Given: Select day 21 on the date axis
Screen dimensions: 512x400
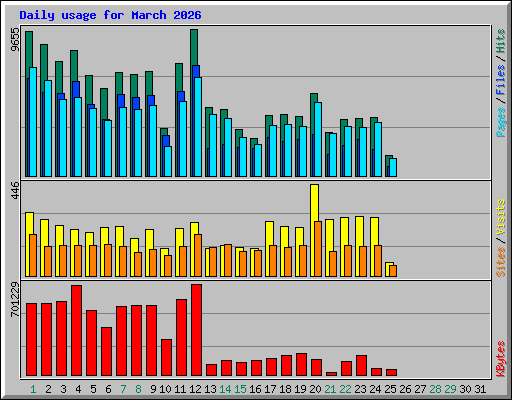Looking at the screenshot, I should tap(330, 389).
